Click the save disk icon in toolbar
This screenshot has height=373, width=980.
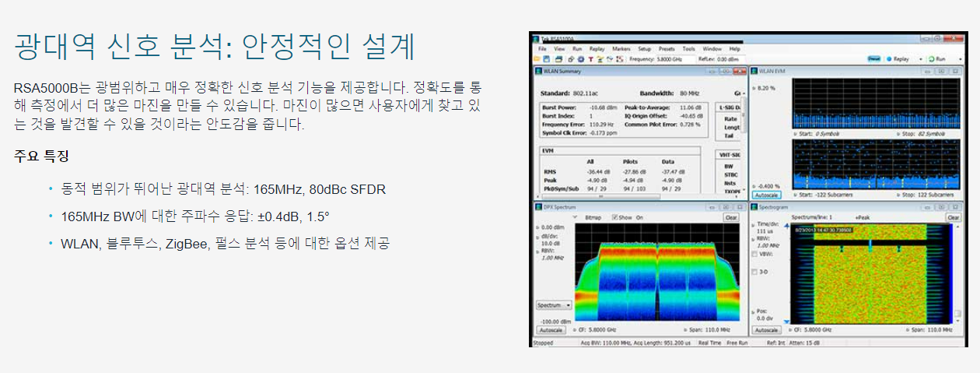point(547,59)
